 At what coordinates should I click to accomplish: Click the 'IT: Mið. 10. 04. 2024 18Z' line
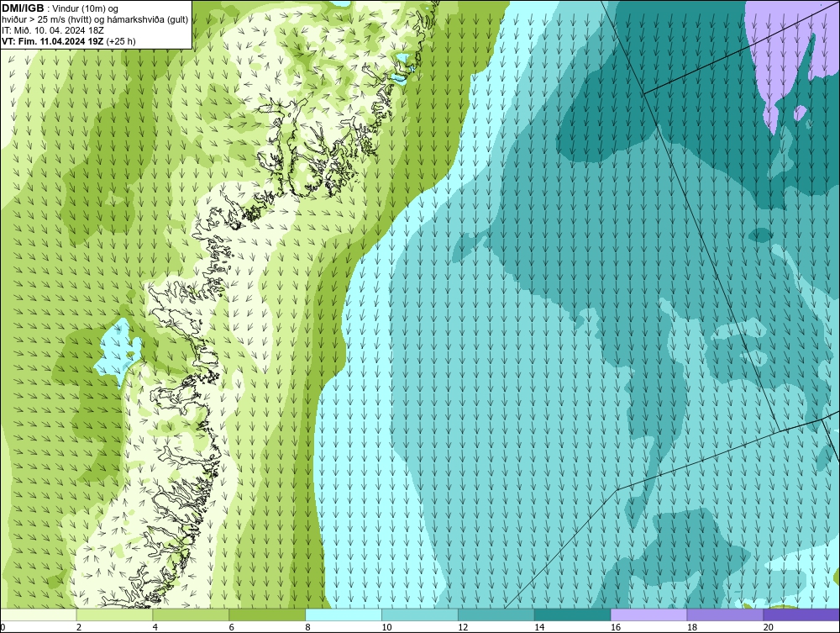53,30
